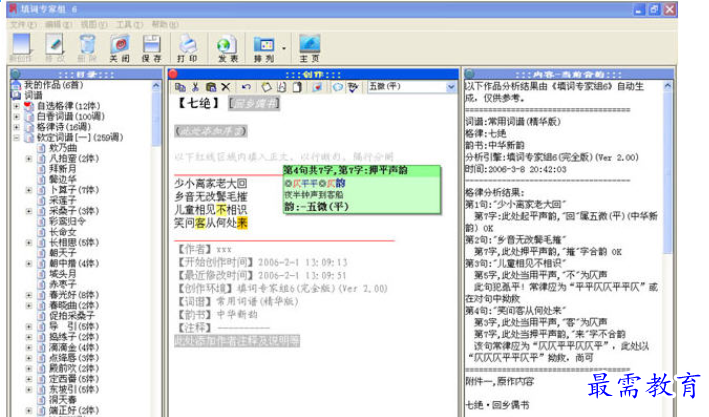Viewport: 709px width, 417px height.
Task: Expand the 格律诗 (16调) tree node
Action: [x=16, y=126]
